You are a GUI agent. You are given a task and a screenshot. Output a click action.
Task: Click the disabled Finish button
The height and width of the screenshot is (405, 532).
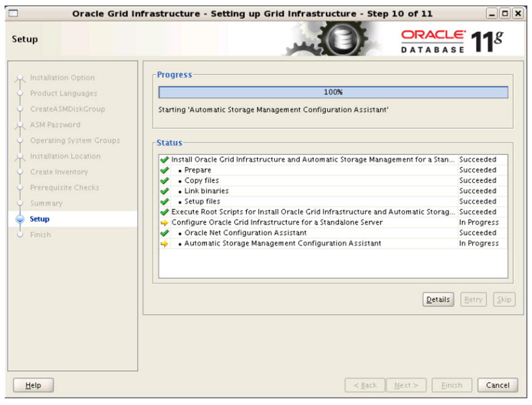tap(452, 385)
